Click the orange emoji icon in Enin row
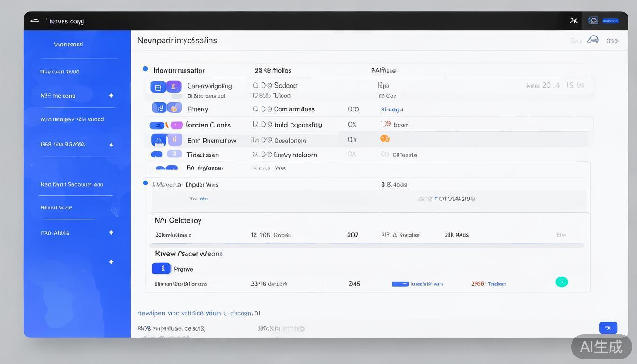Image resolution: width=637 pixels, height=364 pixels. [385, 139]
